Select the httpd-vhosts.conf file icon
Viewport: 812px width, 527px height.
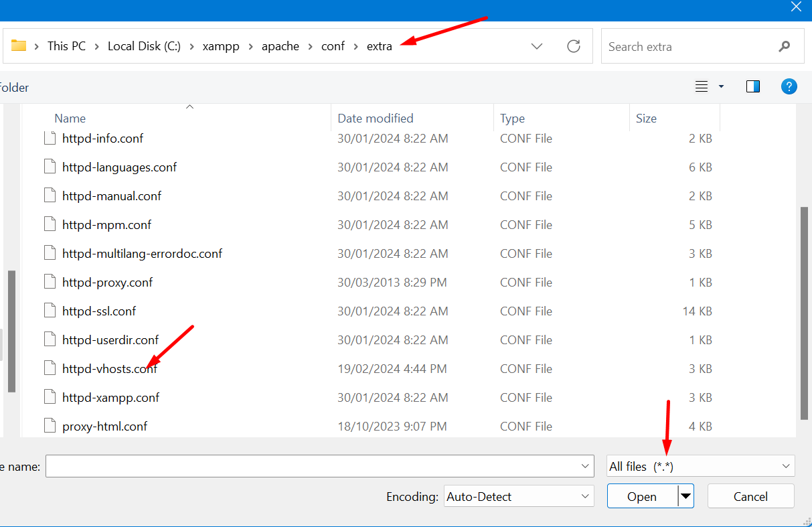[50, 368]
